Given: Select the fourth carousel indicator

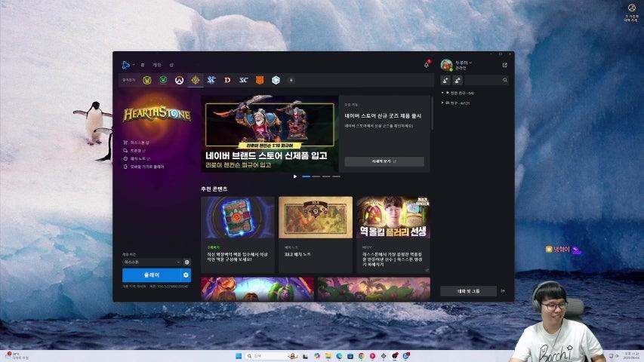Looking at the screenshot, I should [x=336, y=176].
